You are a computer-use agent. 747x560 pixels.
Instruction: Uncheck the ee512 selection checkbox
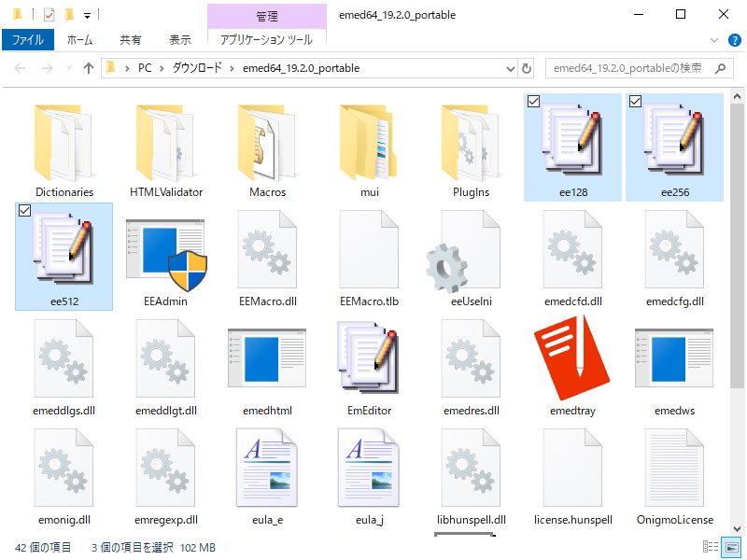point(23,209)
